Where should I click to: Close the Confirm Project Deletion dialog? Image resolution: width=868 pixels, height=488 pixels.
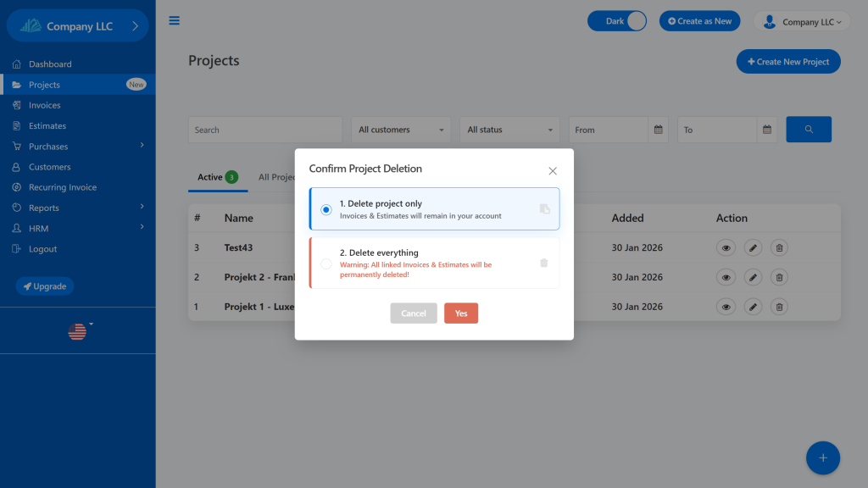[553, 171]
